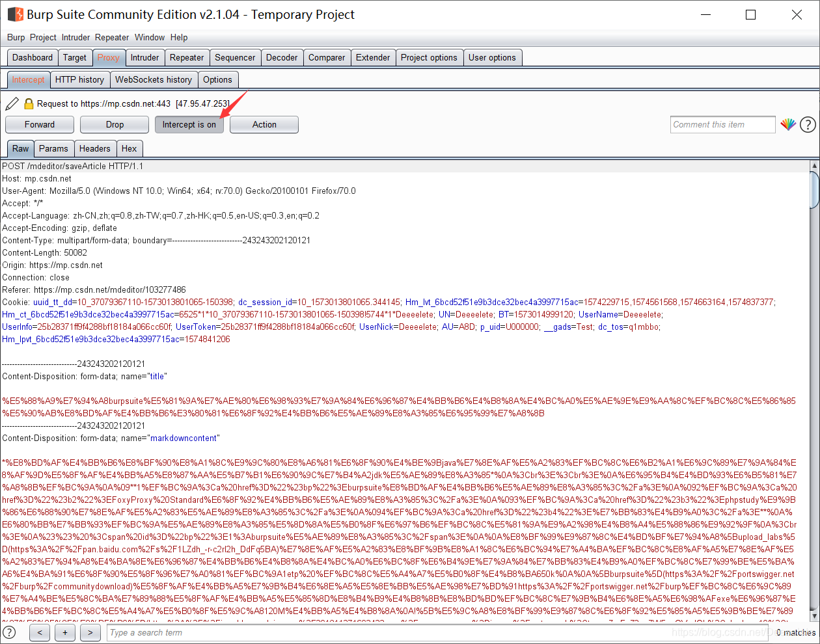Open the User options tab

tap(492, 57)
